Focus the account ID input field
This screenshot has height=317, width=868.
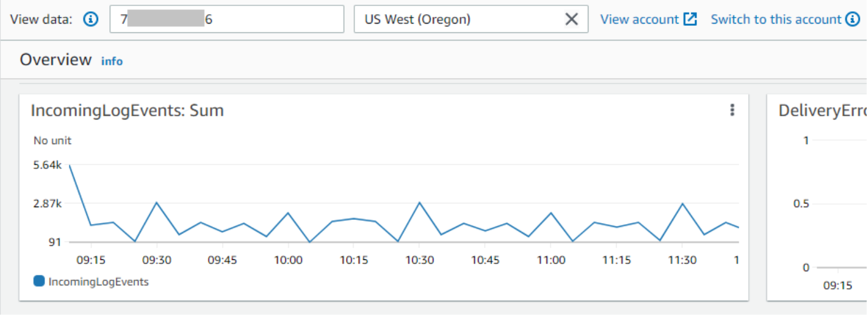pos(227,19)
